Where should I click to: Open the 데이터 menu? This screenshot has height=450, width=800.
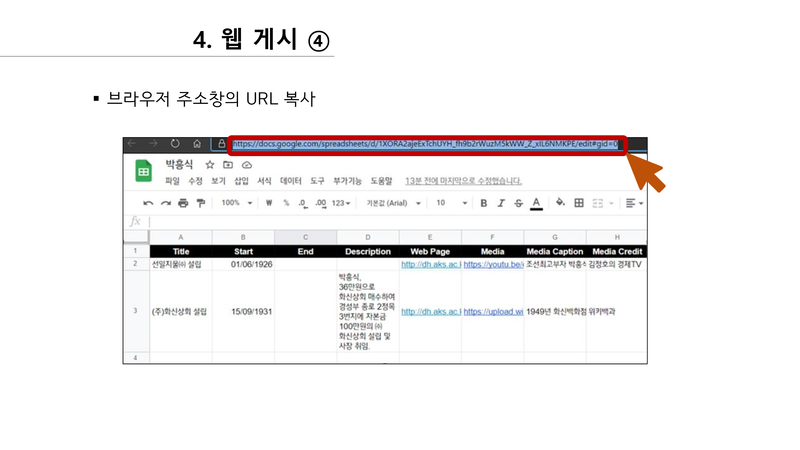(x=291, y=181)
